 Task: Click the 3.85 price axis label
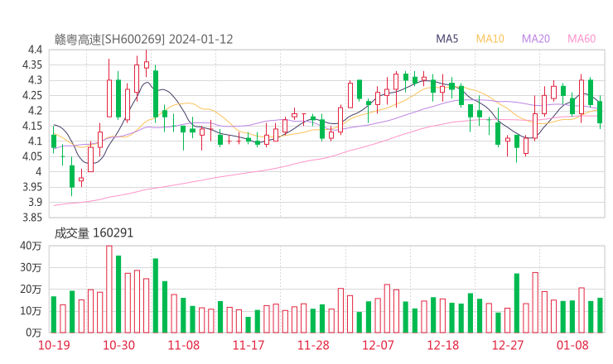point(32,217)
